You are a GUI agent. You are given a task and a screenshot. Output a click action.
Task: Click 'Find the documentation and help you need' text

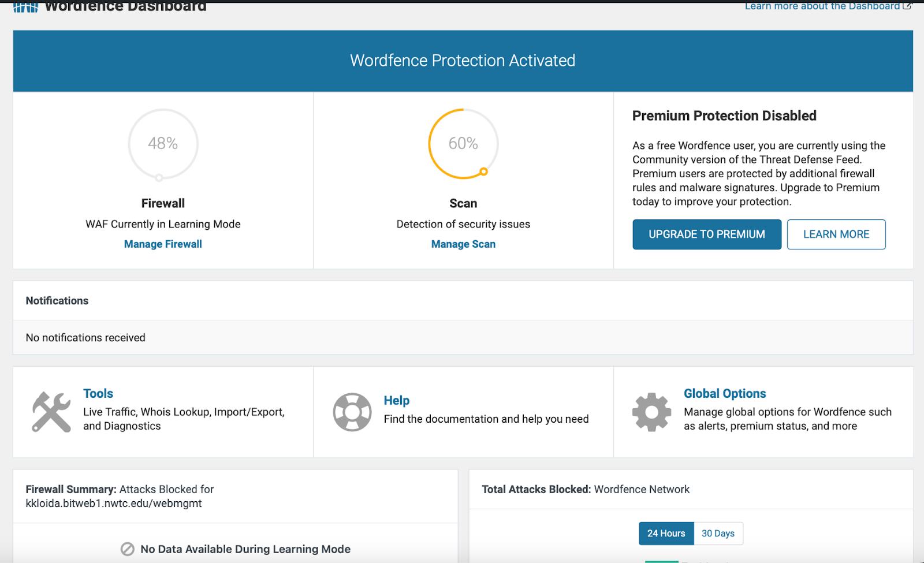pos(486,419)
